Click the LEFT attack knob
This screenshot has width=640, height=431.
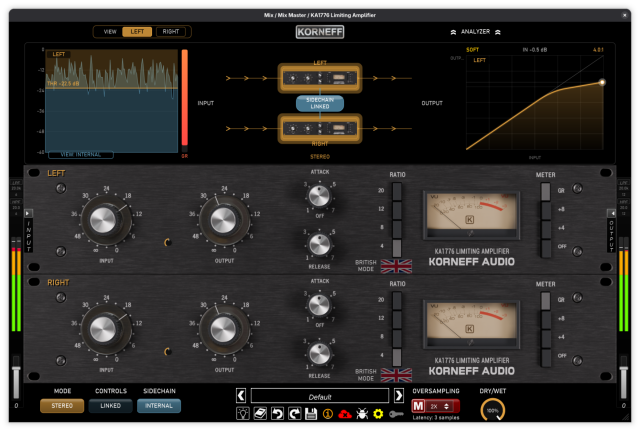click(x=319, y=196)
